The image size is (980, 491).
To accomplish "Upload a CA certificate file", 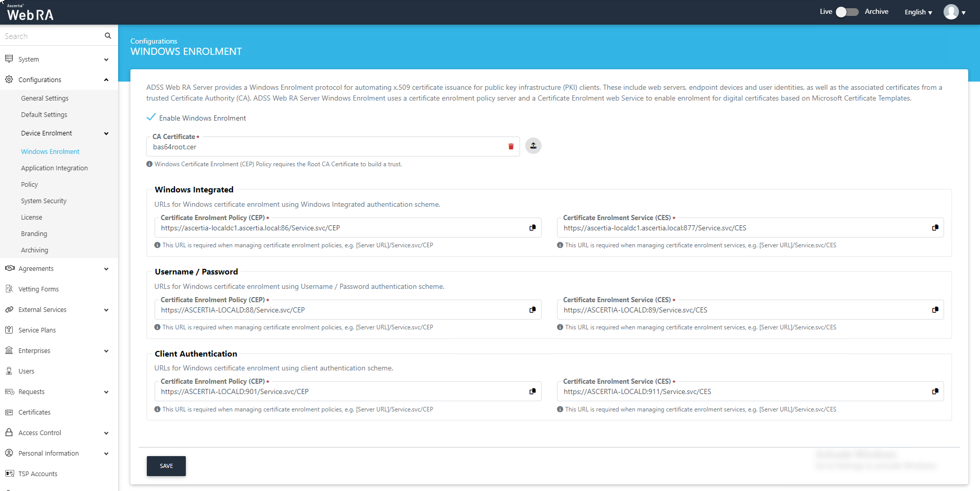I will click(533, 146).
